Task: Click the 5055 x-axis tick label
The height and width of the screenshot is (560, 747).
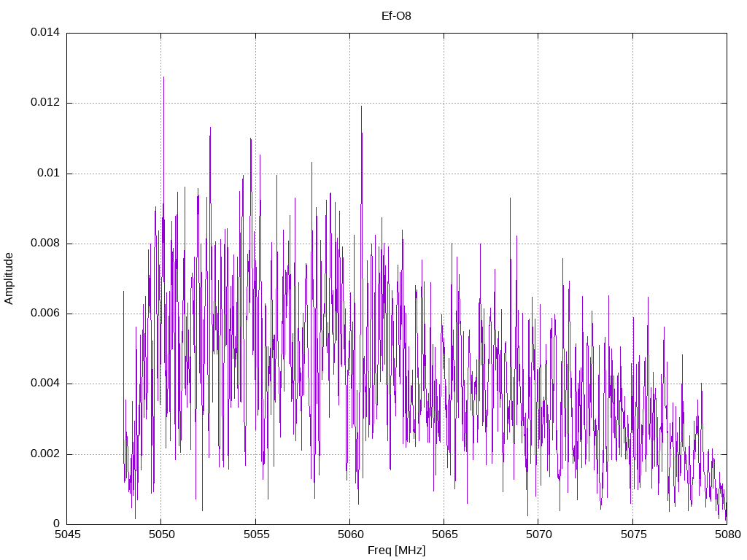Action: coord(256,534)
